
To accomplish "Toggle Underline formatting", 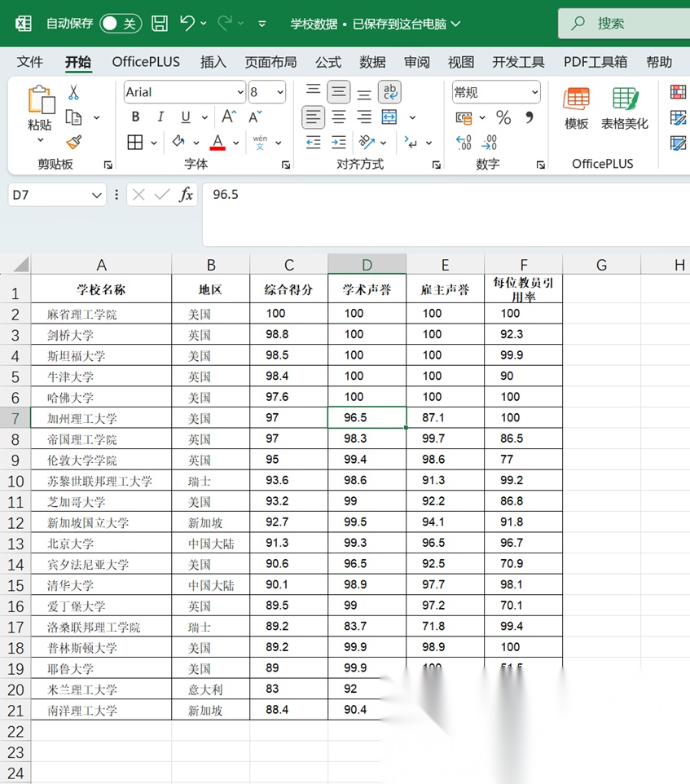I will click(x=186, y=117).
